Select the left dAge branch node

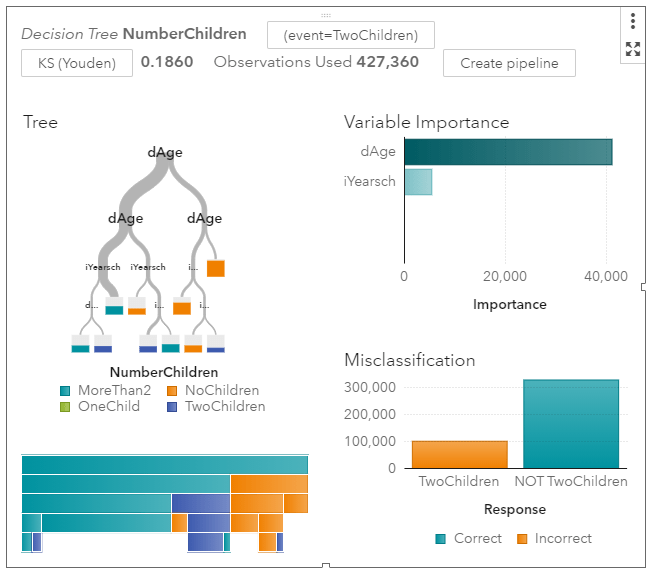pyautogui.click(x=125, y=218)
